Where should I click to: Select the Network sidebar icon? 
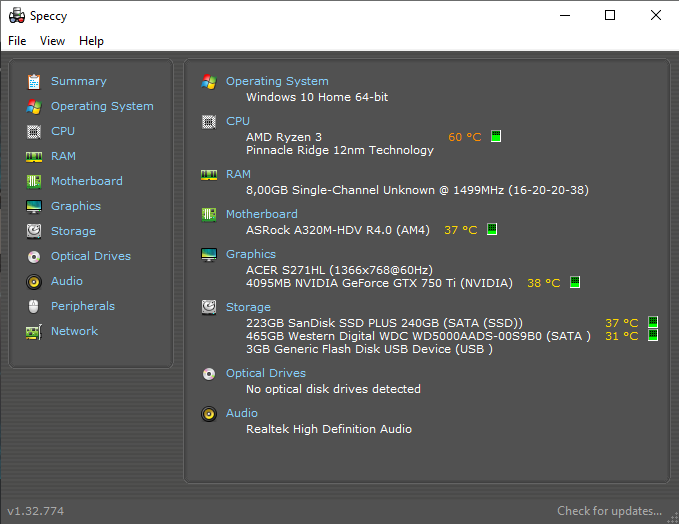[x=34, y=331]
